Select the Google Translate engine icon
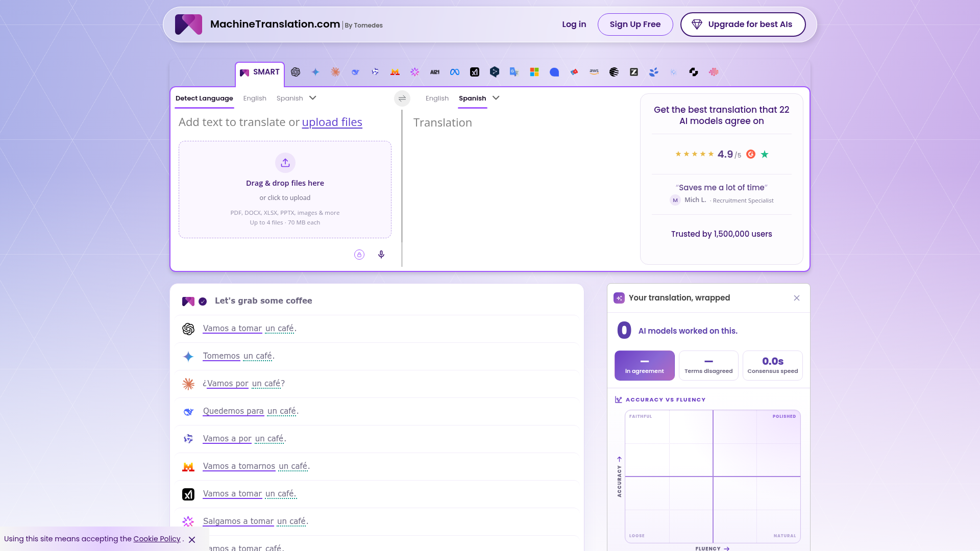The width and height of the screenshot is (980, 551). point(514,72)
